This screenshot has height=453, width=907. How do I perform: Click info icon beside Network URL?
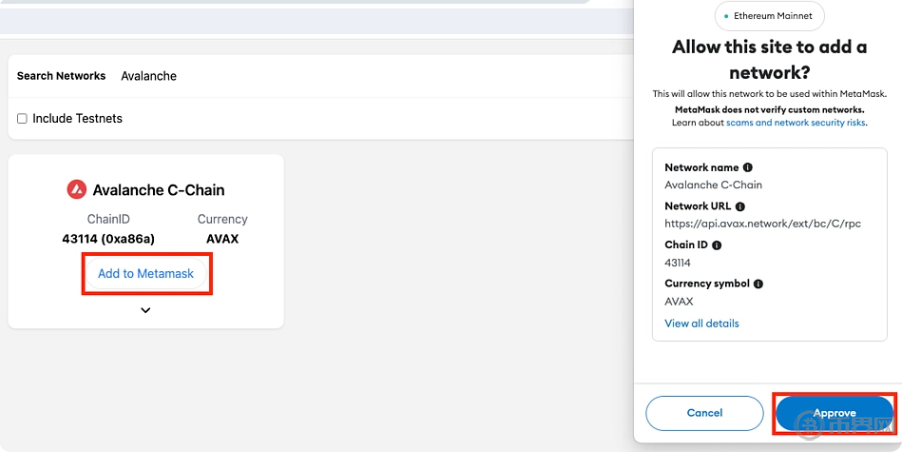click(739, 207)
